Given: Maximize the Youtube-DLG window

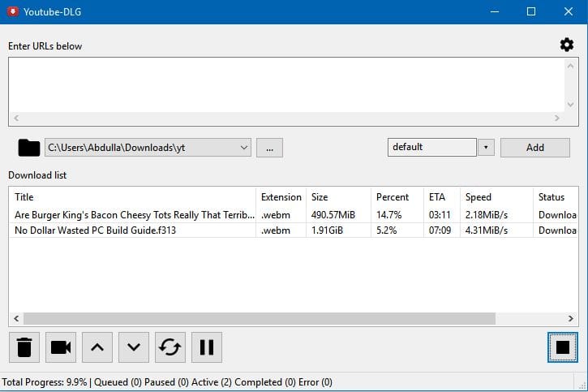Looking at the screenshot, I should pos(531,11).
